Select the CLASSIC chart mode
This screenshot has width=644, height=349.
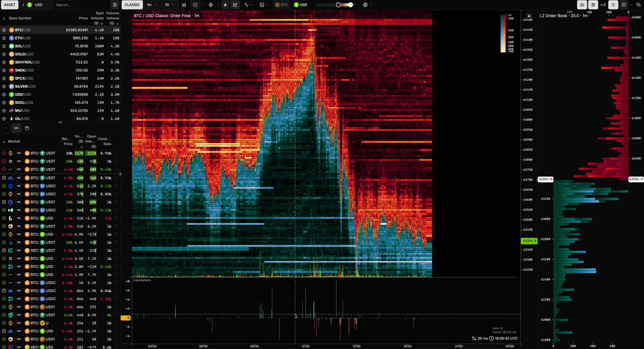(x=132, y=5)
